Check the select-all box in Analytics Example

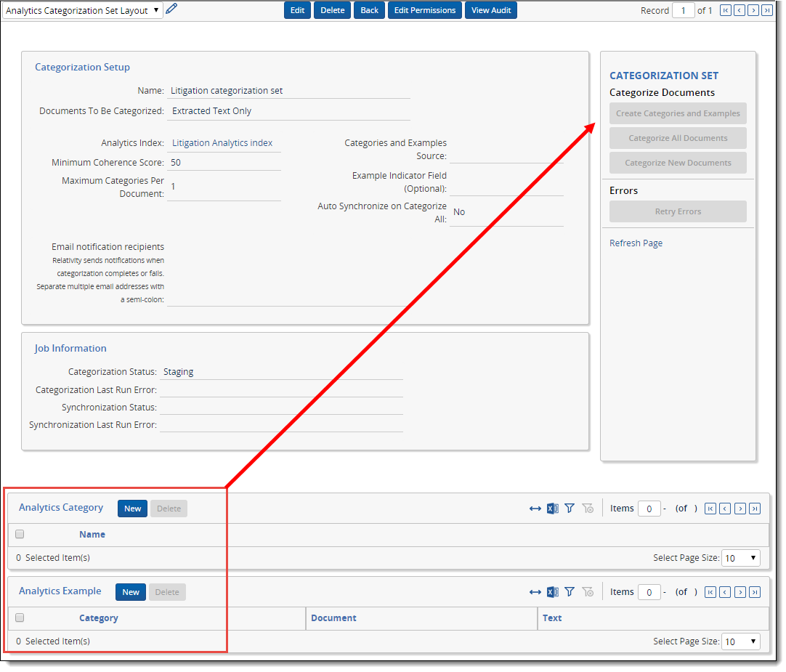[x=20, y=618]
